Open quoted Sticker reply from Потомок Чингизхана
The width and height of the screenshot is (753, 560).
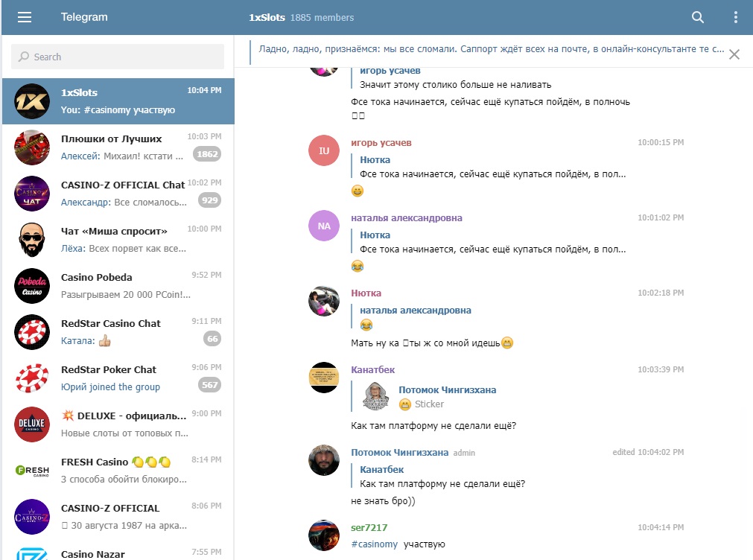(425, 397)
